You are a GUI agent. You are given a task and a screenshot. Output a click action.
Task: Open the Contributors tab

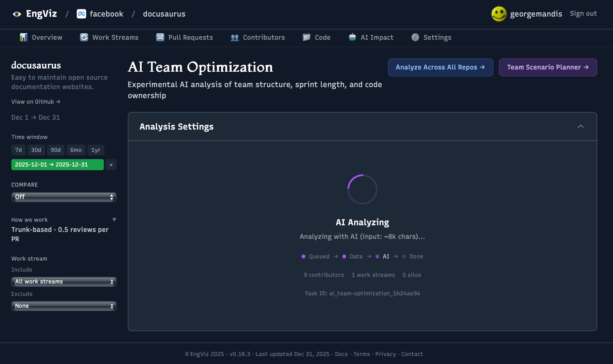point(258,37)
